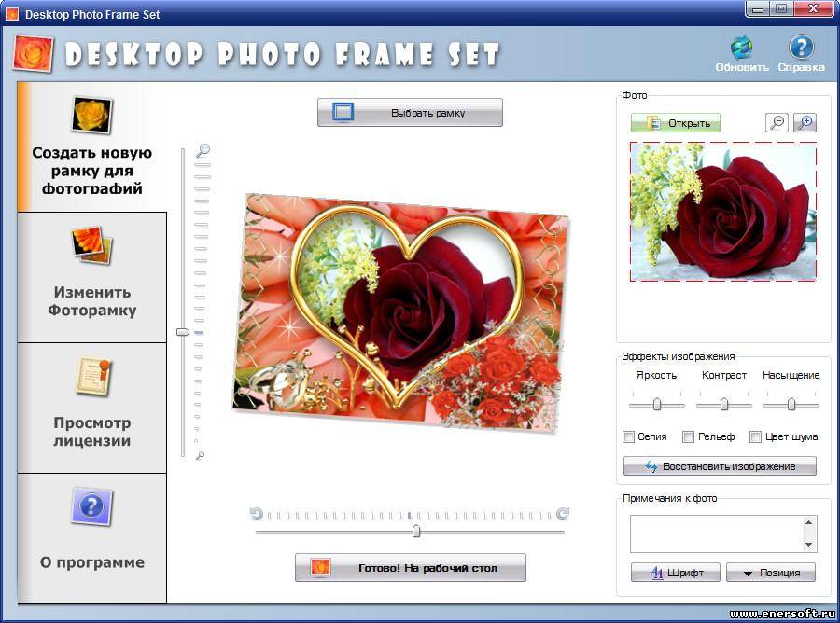Click yellow rose icon in sidebar
This screenshot has height=623, width=840.
tap(91, 115)
